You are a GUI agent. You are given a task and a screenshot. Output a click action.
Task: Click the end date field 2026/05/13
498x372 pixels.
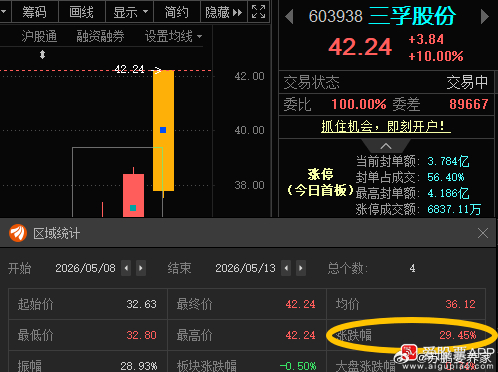pos(245,268)
